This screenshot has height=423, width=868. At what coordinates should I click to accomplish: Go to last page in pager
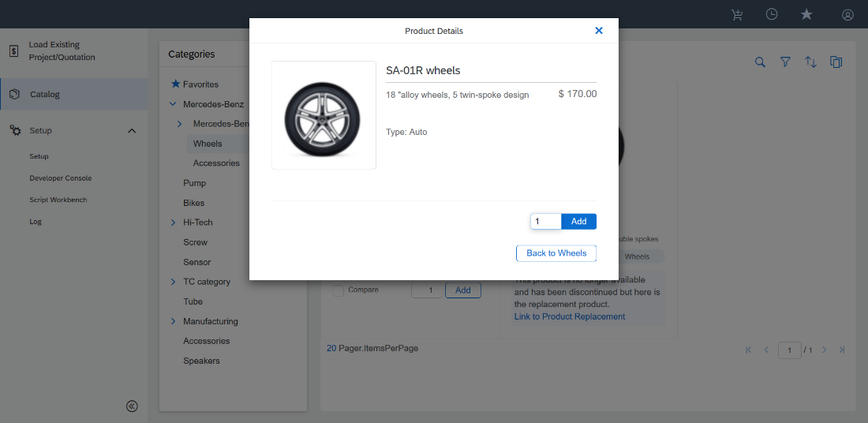[x=842, y=350]
